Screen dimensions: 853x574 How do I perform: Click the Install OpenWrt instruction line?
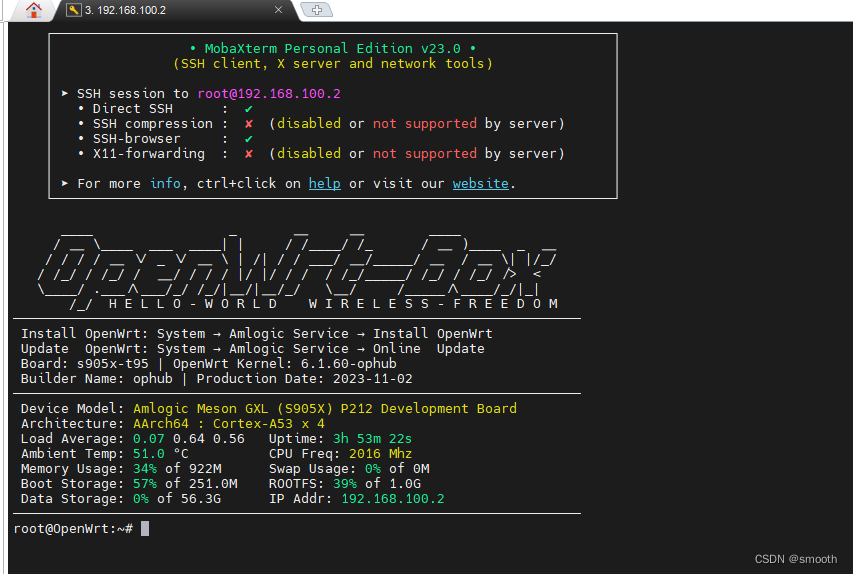point(256,334)
